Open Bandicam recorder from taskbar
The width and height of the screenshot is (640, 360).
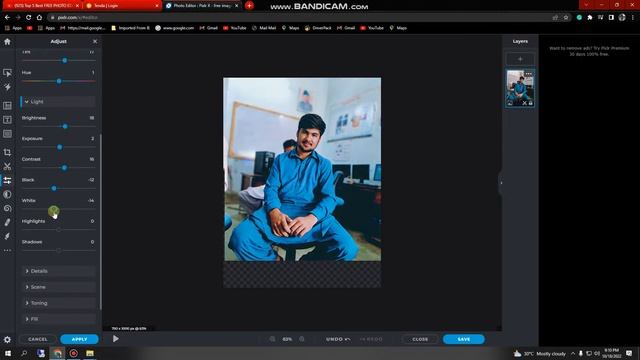74,353
